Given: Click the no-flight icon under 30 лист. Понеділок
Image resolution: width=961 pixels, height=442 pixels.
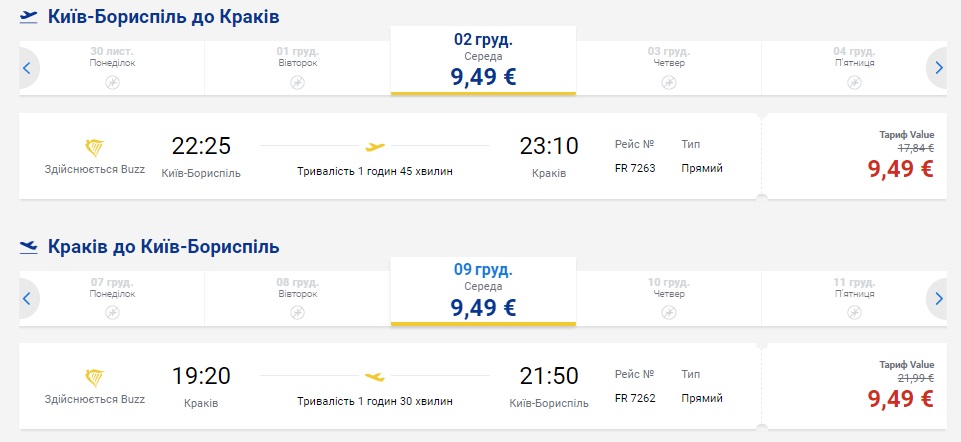Looking at the screenshot, I should (112, 82).
